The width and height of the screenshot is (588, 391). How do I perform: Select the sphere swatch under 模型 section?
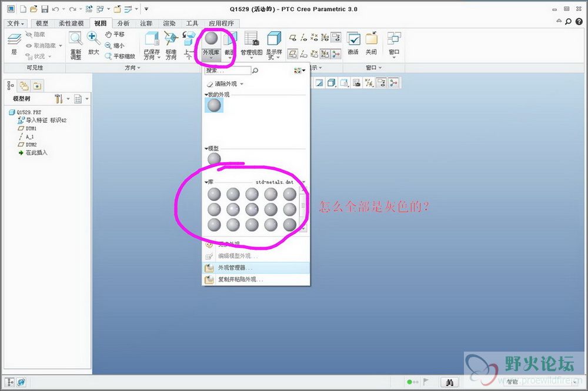point(214,159)
